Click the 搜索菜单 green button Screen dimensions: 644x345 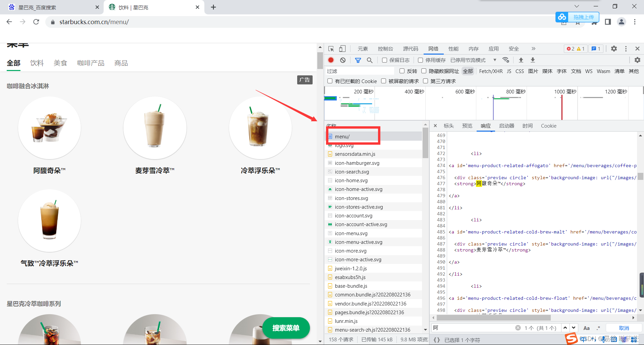286,328
